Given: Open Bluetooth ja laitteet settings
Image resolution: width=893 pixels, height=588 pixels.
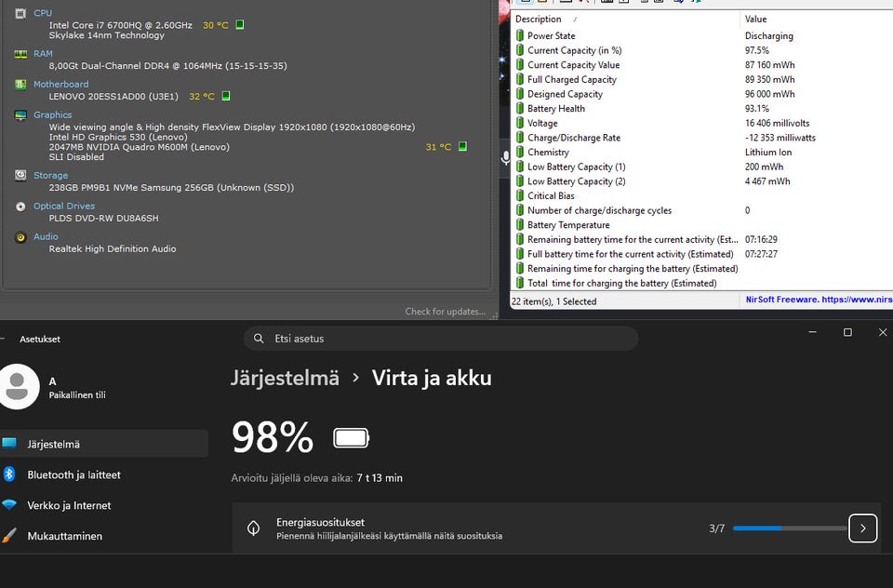Looking at the screenshot, I should coord(104,474).
